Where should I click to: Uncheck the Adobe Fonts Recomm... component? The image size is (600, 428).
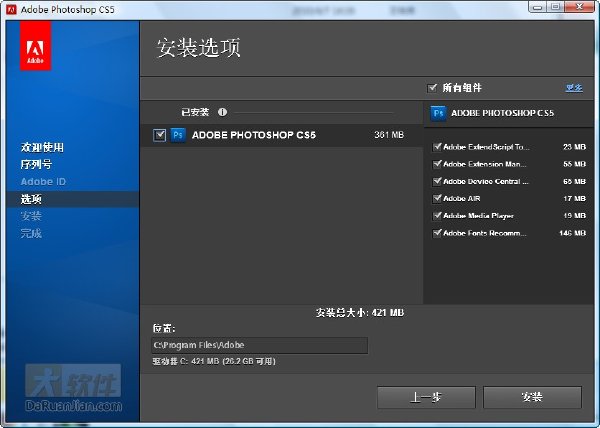click(437, 233)
